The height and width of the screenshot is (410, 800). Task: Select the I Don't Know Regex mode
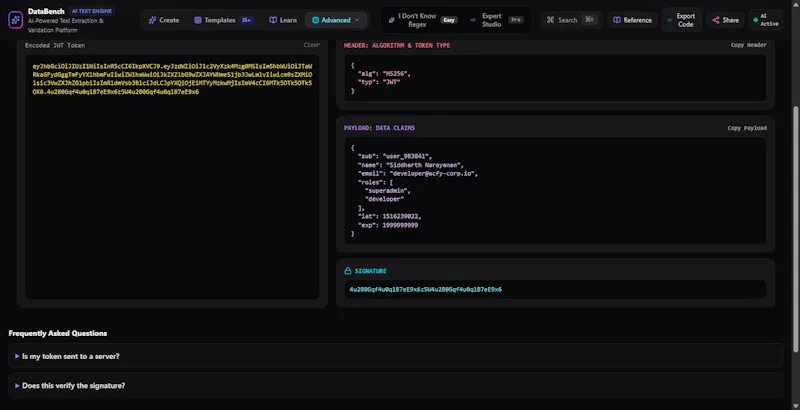click(422, 20)
